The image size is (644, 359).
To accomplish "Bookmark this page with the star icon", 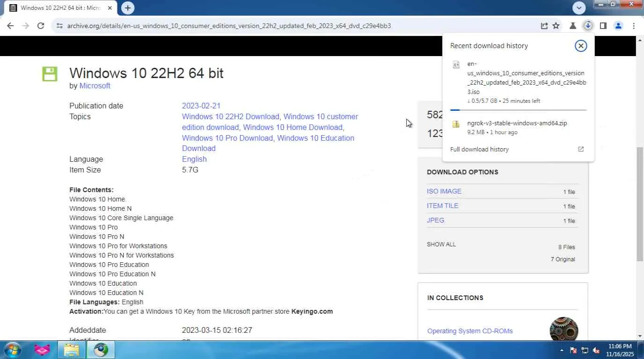I will tap(556, 26).
